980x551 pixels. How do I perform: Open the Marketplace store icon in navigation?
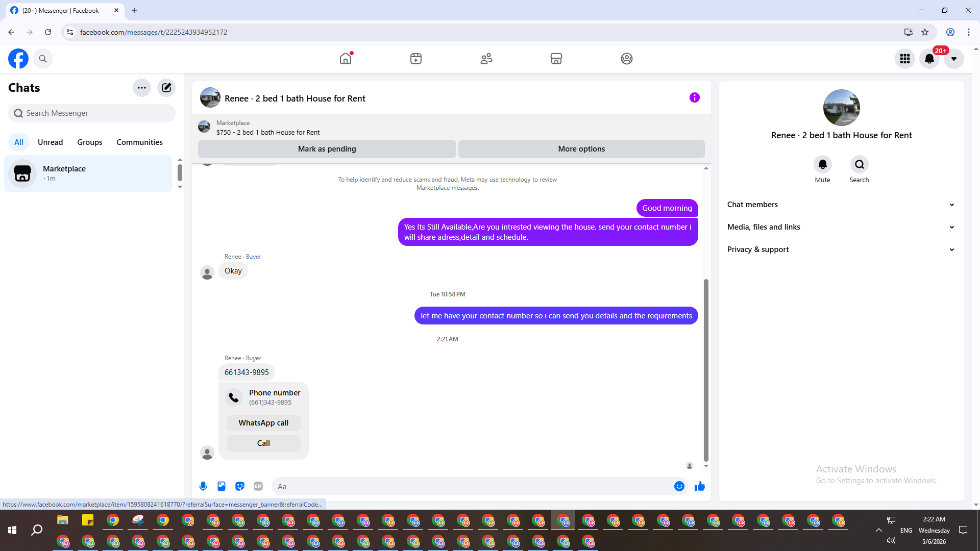pos(556,59)
